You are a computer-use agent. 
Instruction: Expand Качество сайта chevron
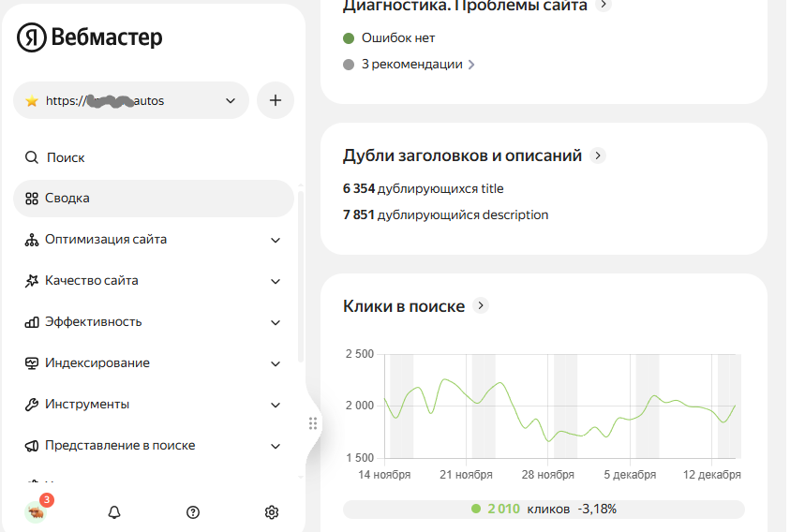tap(276, 282)
